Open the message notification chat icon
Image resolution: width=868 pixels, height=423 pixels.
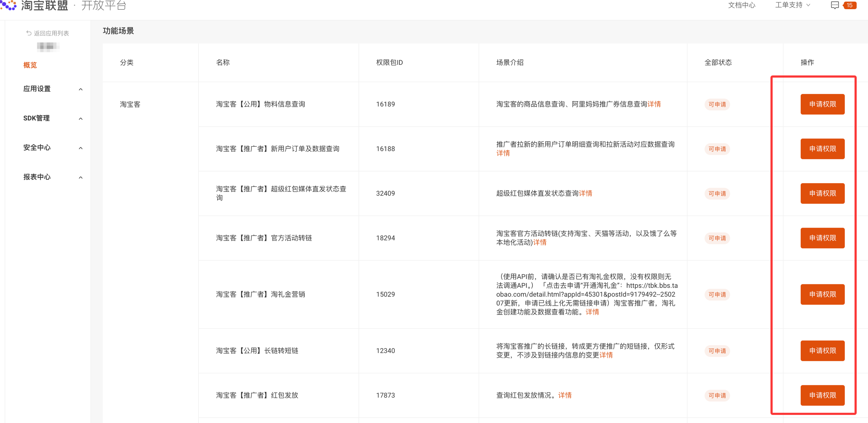(x=834, y=5)
